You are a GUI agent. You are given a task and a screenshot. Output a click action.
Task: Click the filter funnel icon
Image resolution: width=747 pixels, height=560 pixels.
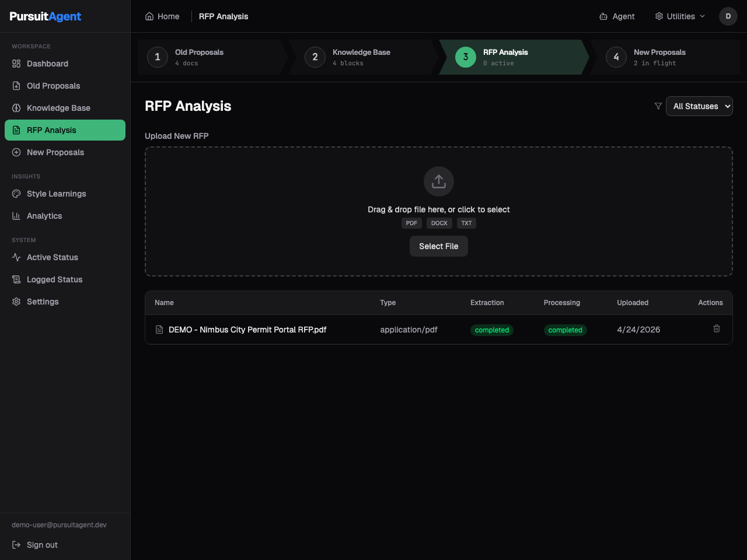point(658,106)
